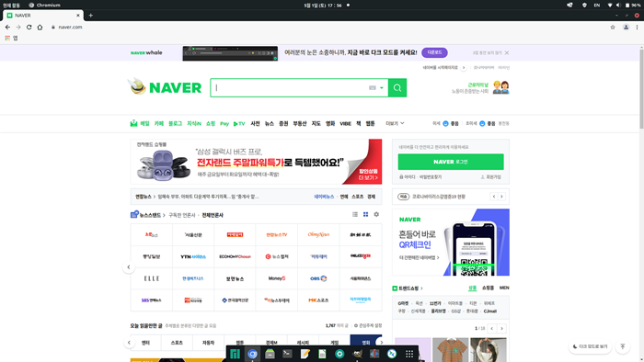644x362 pixels.
Task: Reload the page with refresh icon
Action: [x=29, y=27]
